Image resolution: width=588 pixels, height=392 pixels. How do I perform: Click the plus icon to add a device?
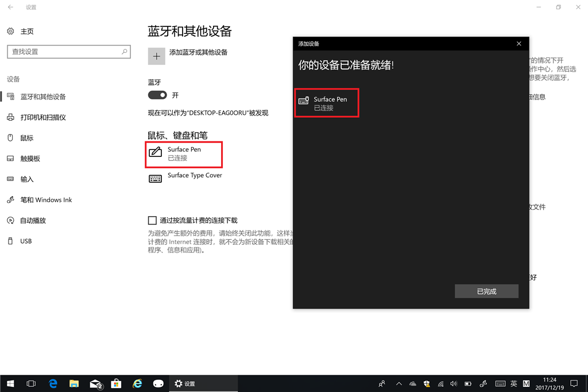(156, 56)
